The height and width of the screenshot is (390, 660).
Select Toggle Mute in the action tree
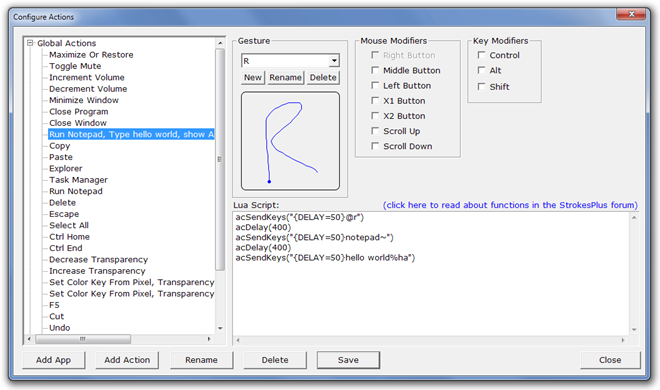tap(75, 66)
